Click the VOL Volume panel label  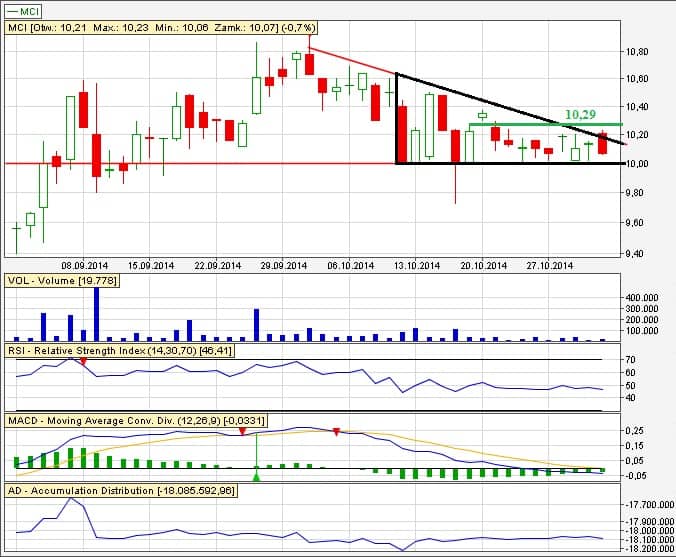62,282
